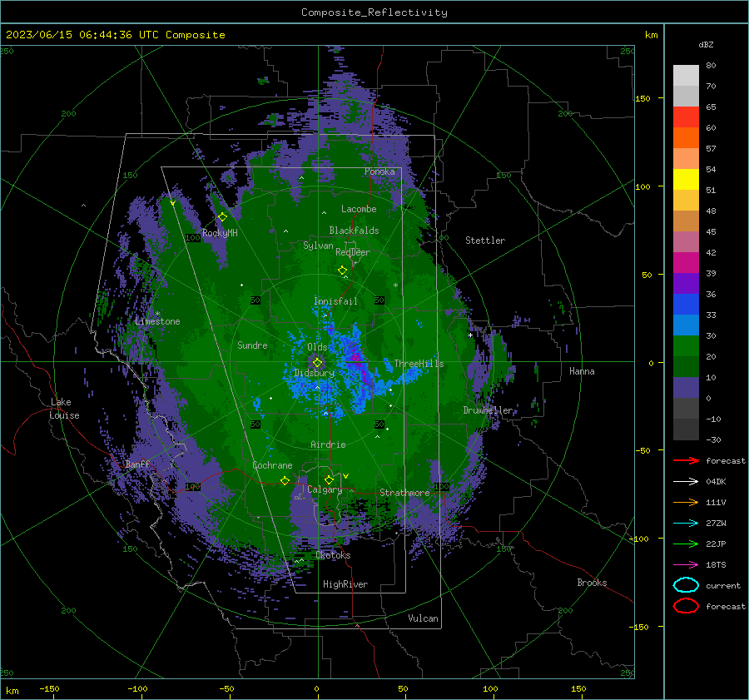Click the Vulcan label
The image size is (749, 700).
[423, 618]
